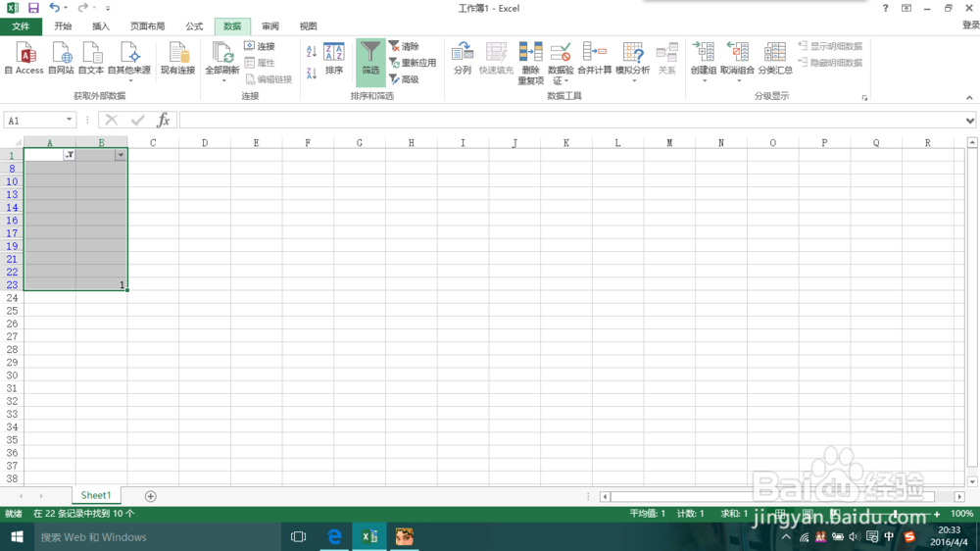Open column A filter dropdown
This screenshot has height=551, width=980.
(x=70, y=155)
